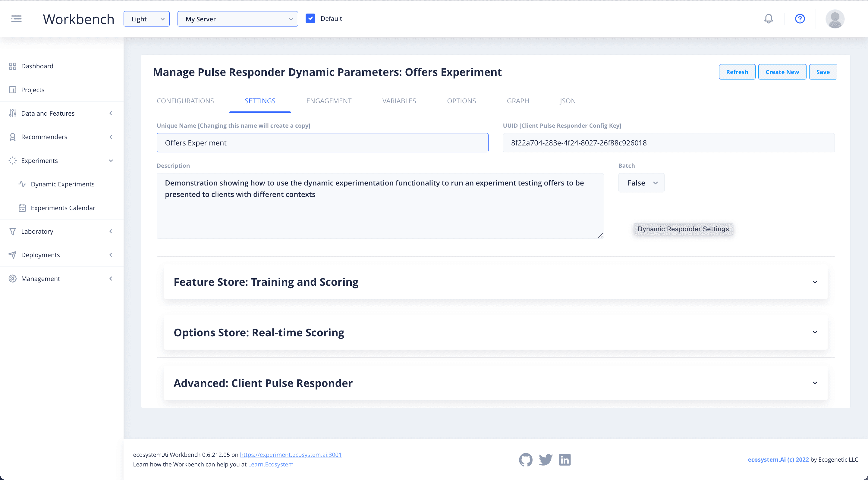
Task: Toggle the hamburger menu icon
Action: [x=16, y=18]
